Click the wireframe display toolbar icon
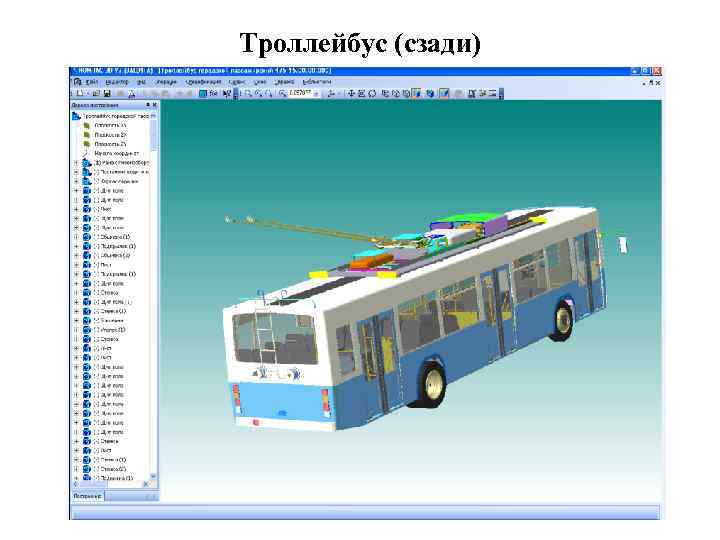Screen dimensions: 720x540 click(x=385, y=94)
